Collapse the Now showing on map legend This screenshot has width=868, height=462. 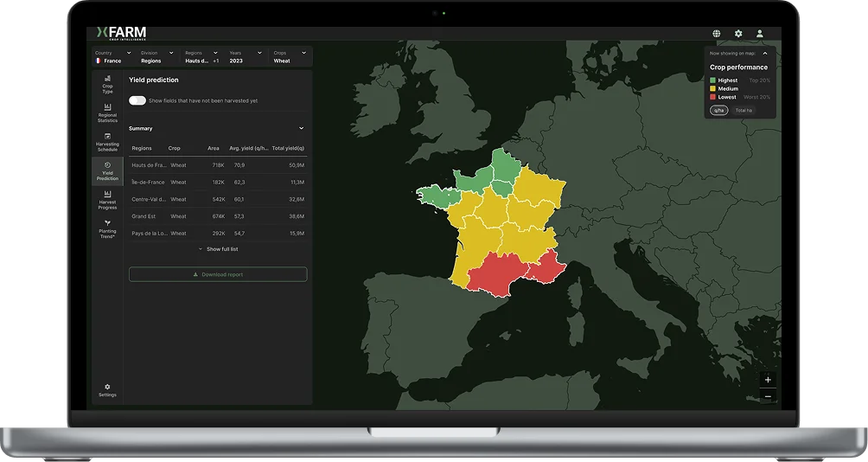765,53
